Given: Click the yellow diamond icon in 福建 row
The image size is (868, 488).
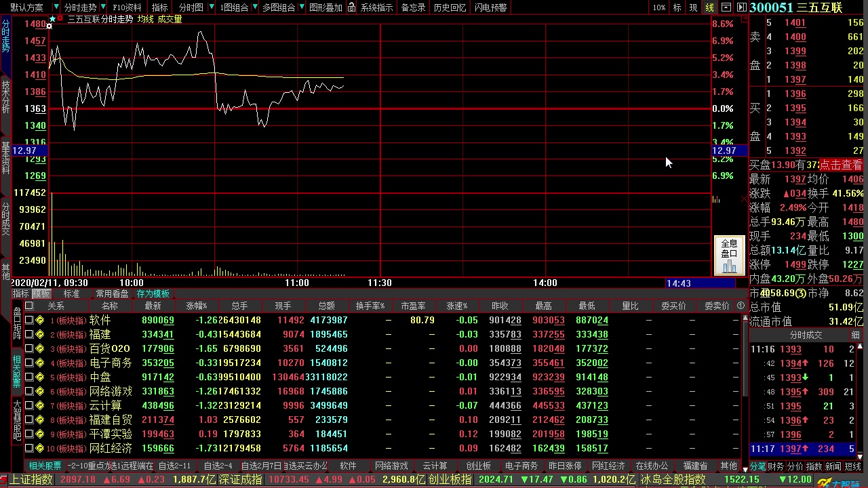Looking at the screenshot, I should pos(40,334).
